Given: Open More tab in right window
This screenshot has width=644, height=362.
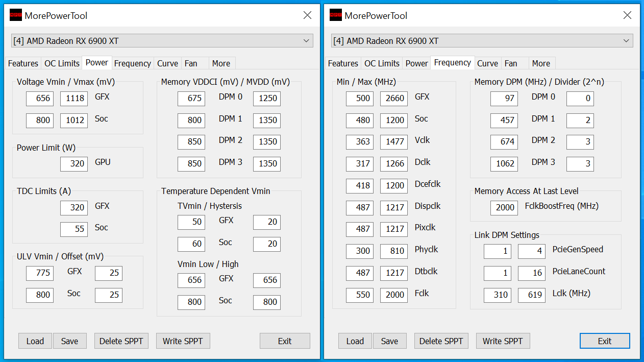Looking at the screenshot, I should pos(541,63).
